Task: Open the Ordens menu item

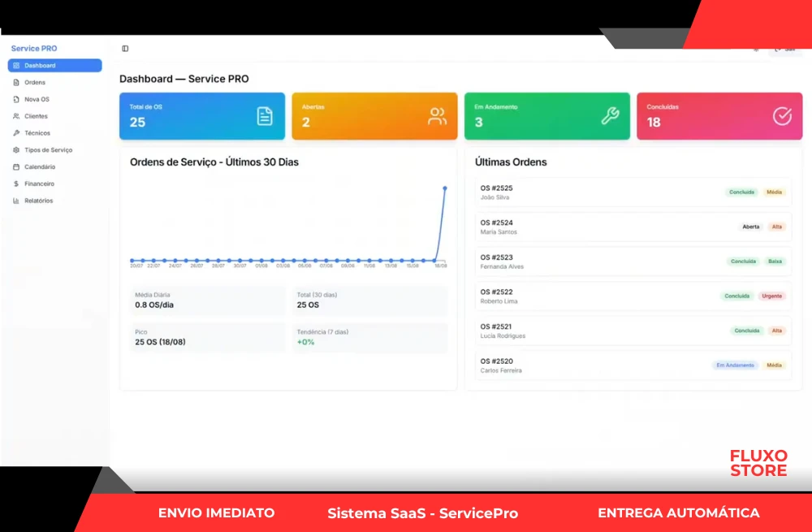Action: point(35,83)
